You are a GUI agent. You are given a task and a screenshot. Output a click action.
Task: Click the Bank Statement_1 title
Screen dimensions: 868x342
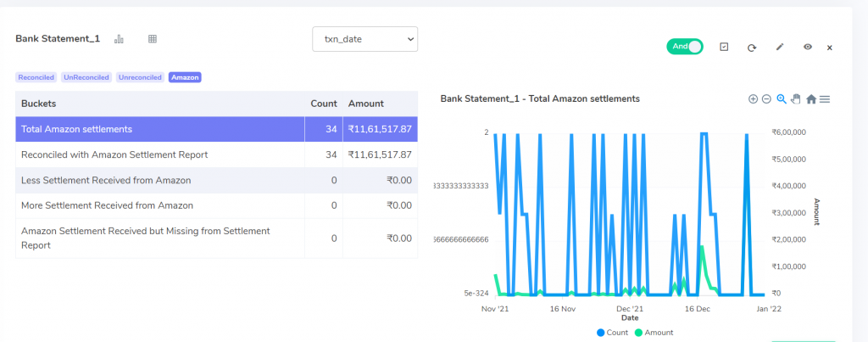coord(58,39)
